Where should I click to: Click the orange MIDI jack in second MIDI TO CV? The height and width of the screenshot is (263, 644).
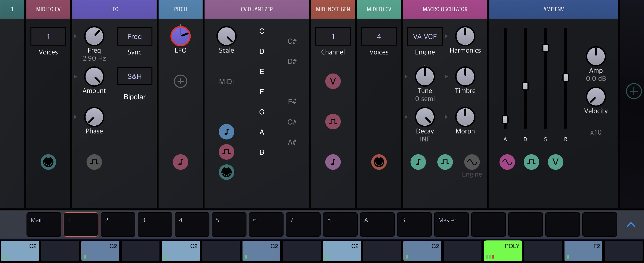click(x=379, y=162)
